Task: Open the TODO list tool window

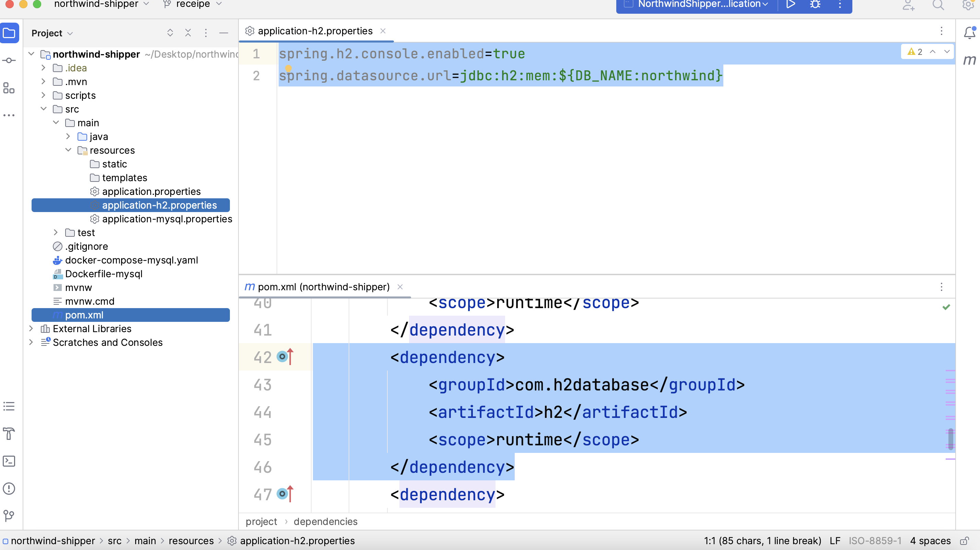Action: pyautogui.click(x=9, y=406)
